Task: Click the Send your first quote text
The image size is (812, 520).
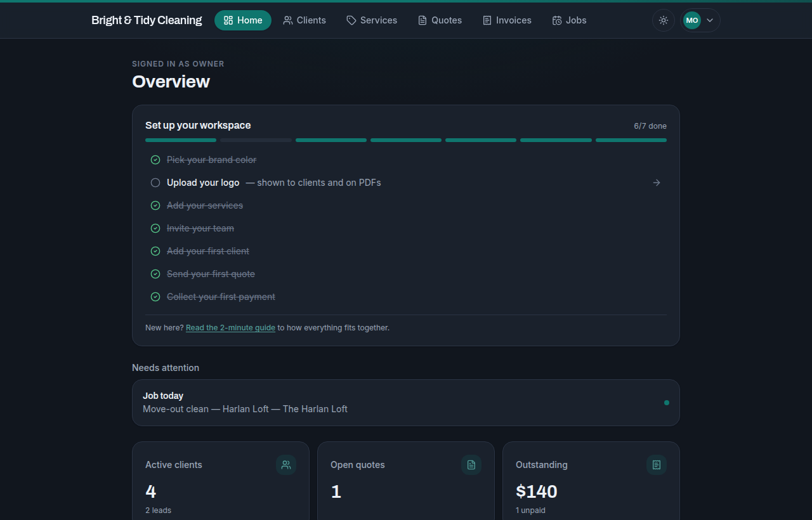Action: tap(211, 274)
